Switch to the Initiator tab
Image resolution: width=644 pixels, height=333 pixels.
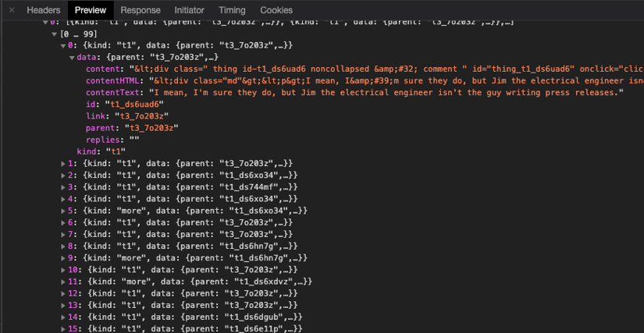click(x=190, y=10)
